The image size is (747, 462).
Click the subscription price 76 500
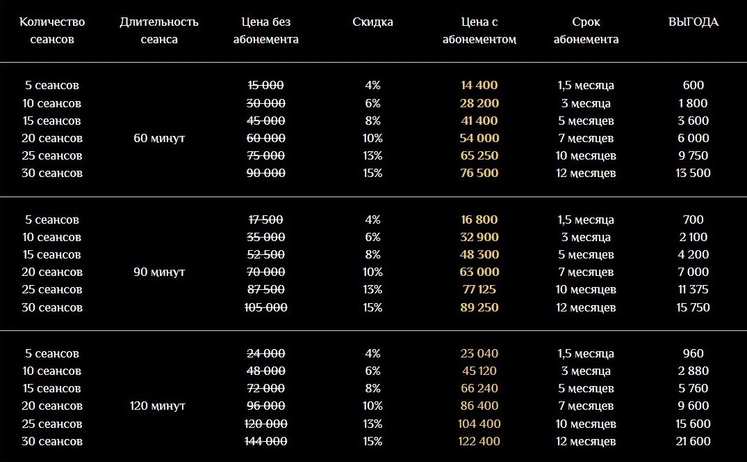coord(479,173)
